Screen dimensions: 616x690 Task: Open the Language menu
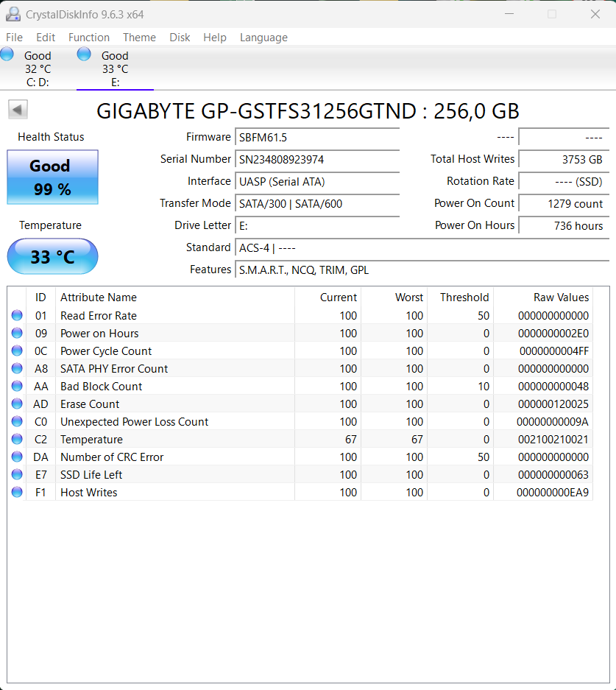[263, 37]
